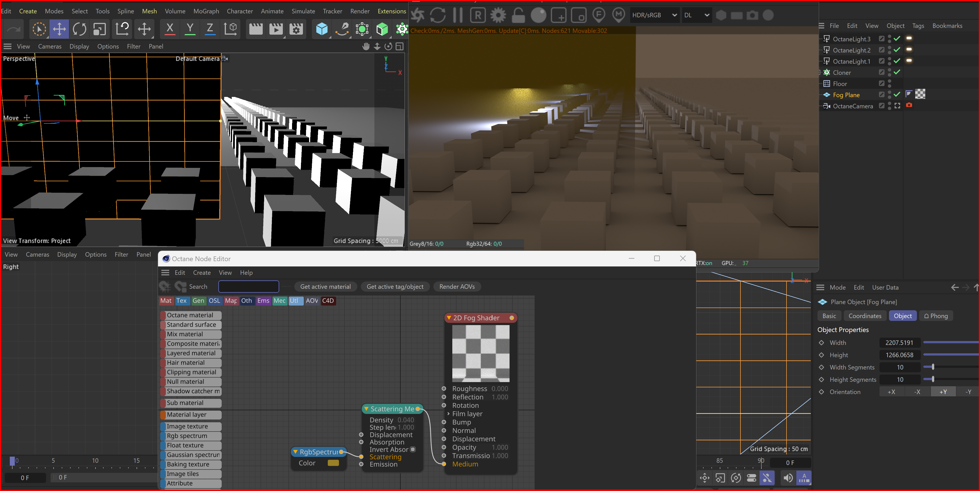Click Octane pause render icon
The height and width of the screenshot is (491, 980).
tap(458, 15)
